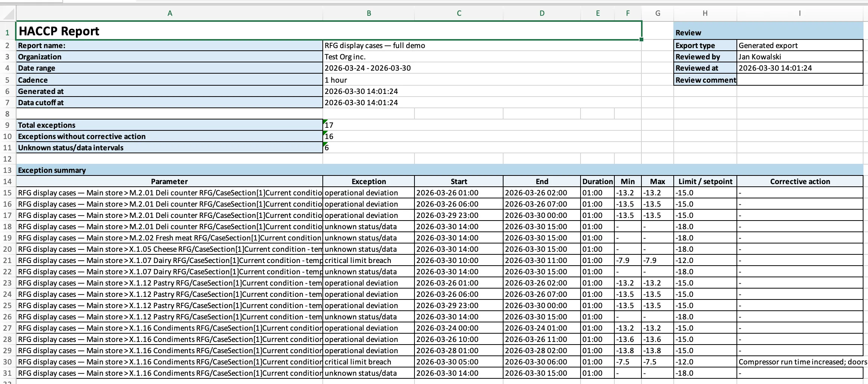Select column A header
This screenshot has width=868, height=384.
click(x=169, y=13)
